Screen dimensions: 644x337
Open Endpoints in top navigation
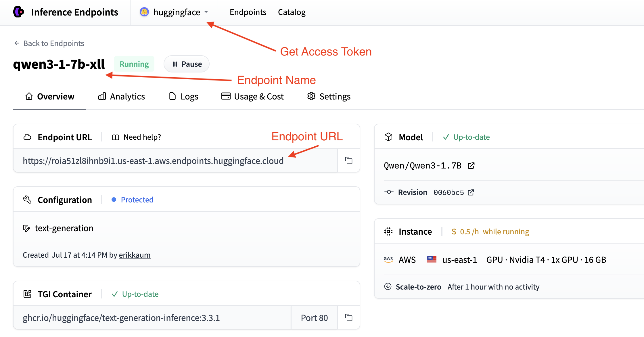pyautogui.click(x=248, y=12)
